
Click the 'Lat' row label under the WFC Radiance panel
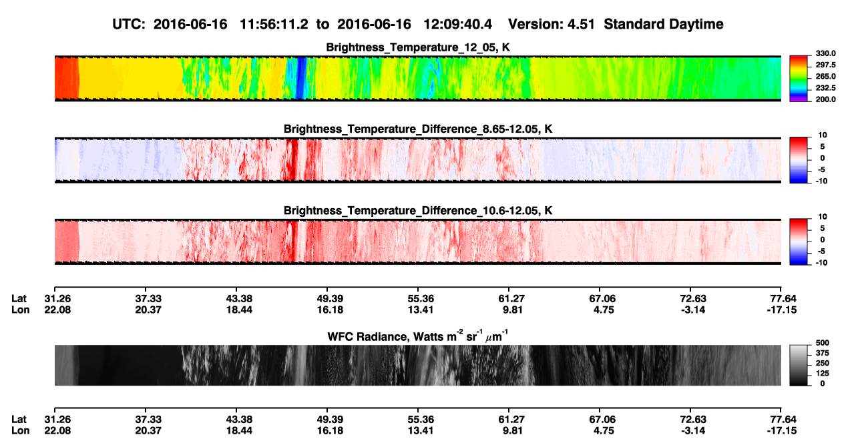pos(19,419)
